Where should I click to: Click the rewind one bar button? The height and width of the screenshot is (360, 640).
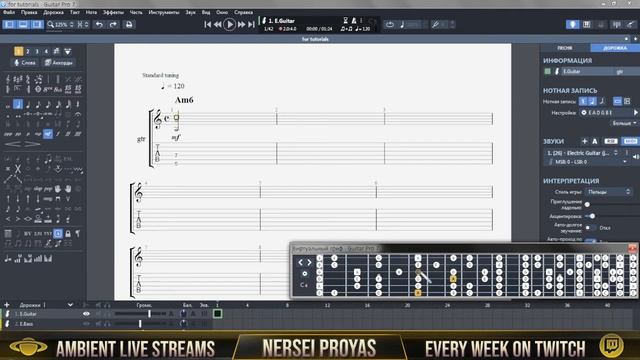(218, 24)
